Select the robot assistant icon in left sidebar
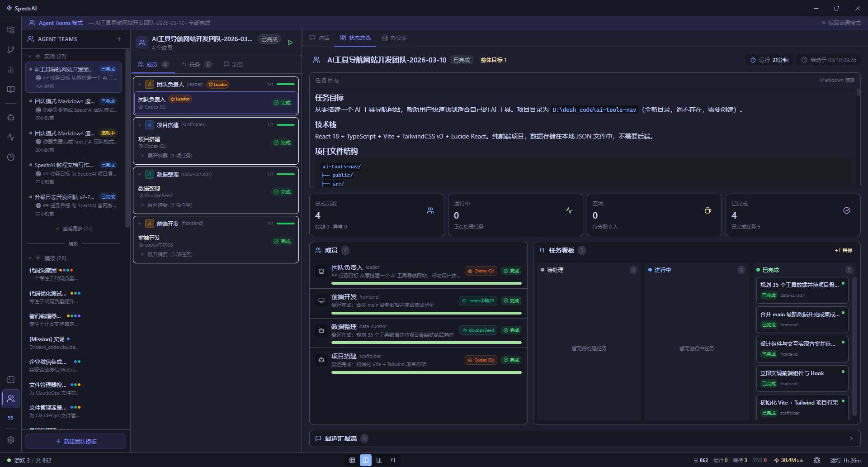Image resolution: width=868 pixels, height=467 pixels. click(10, 117)
